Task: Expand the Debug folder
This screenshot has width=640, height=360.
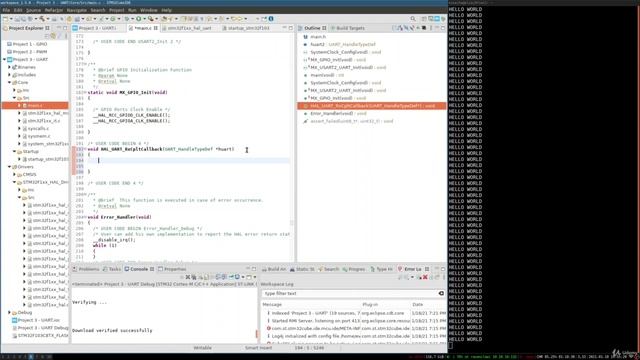Action: click(9, 312)
